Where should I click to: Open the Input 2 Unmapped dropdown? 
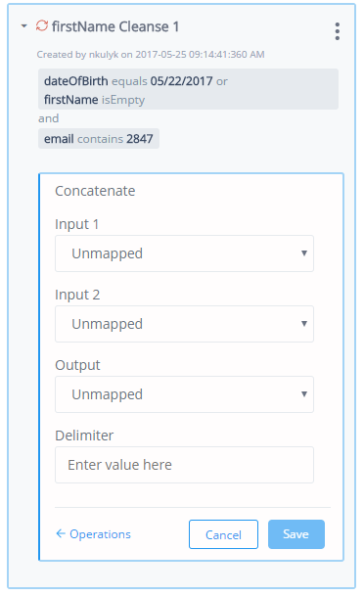point(184,324)
